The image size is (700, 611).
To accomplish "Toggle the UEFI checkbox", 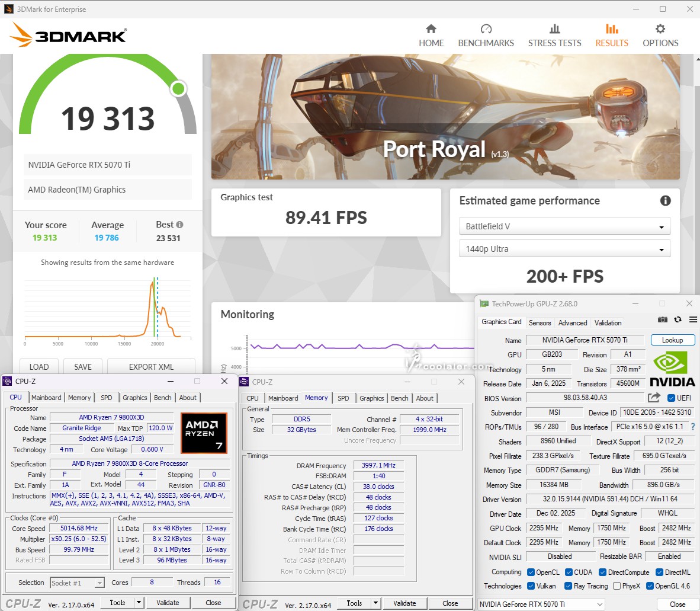I will coord(672,398).
